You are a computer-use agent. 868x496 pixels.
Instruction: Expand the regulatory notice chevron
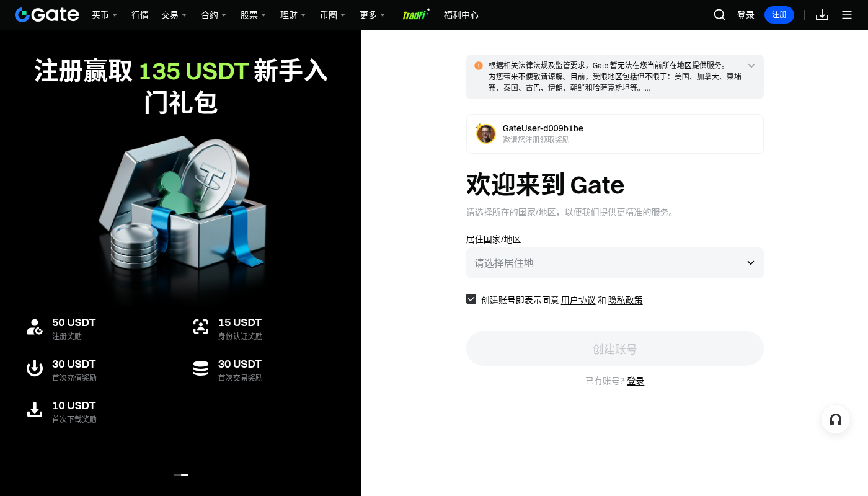pos(751,66)
